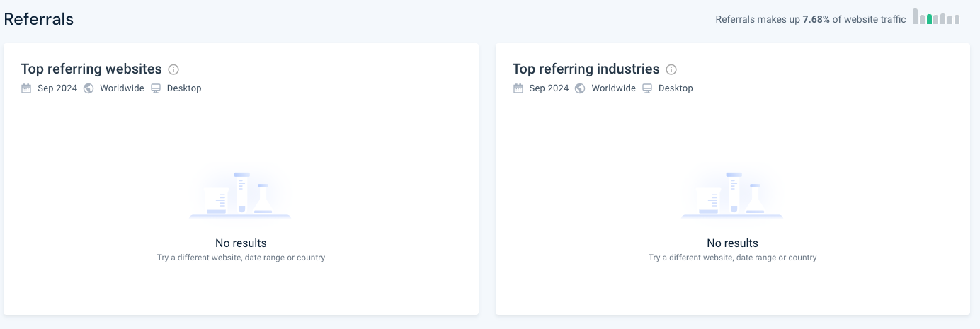Click the Top referring websites heading
980x329 pixels.
point(91,69)
